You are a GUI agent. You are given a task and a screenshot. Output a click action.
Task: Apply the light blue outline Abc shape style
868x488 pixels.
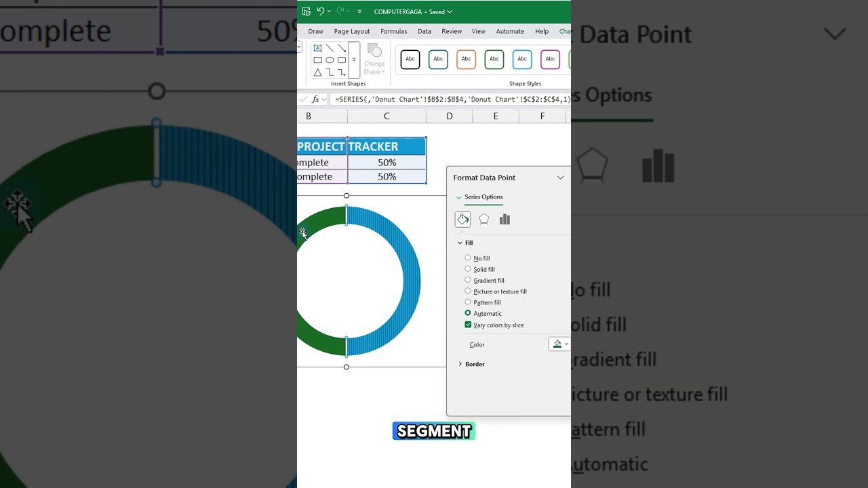[522, 59]
